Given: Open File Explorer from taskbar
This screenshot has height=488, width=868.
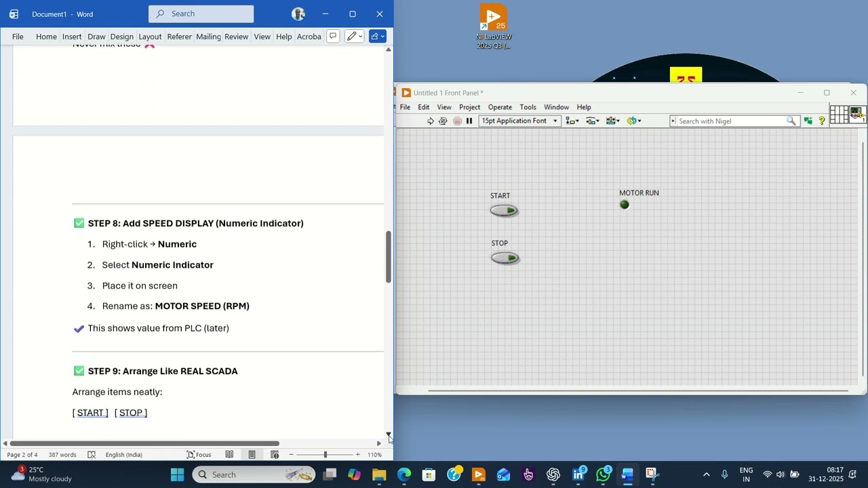Looking at the screenshot, I should click(x=379, y=474).
